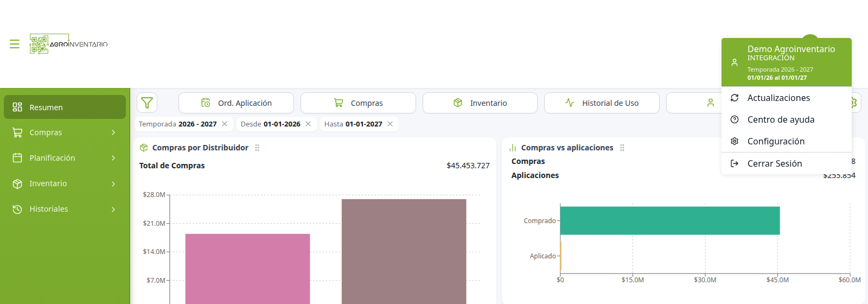Screen dimensions: 868x304
Task: Remove the Desde 01-01-2026 filter
Action: 308,124
